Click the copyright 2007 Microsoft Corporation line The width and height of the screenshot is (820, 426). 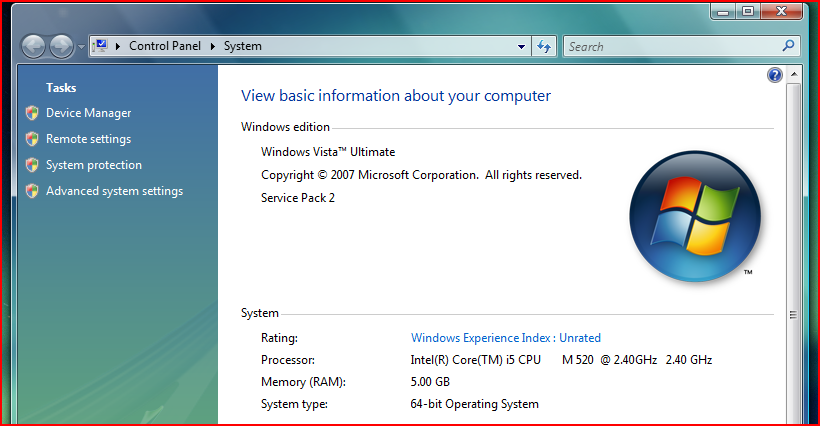[x=421, y=175]
